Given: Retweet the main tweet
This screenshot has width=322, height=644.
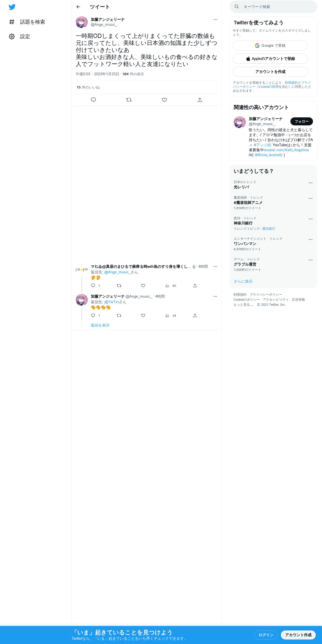Looking at the screenshot, I should tap(129, 100).
